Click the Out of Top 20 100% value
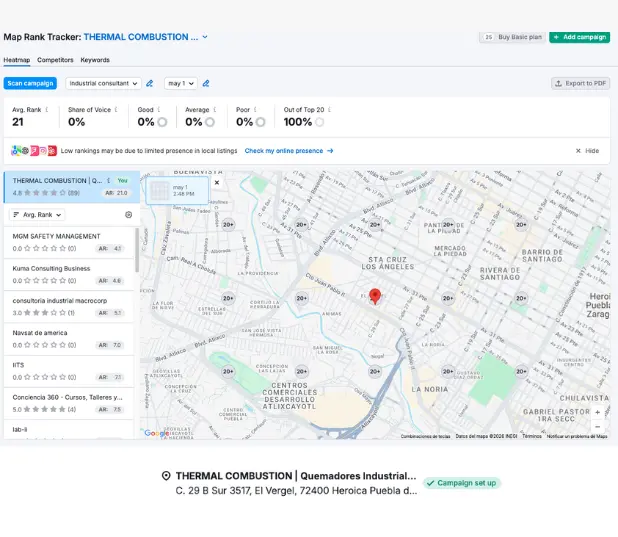 pyautogui.click(x=298, y=122)
